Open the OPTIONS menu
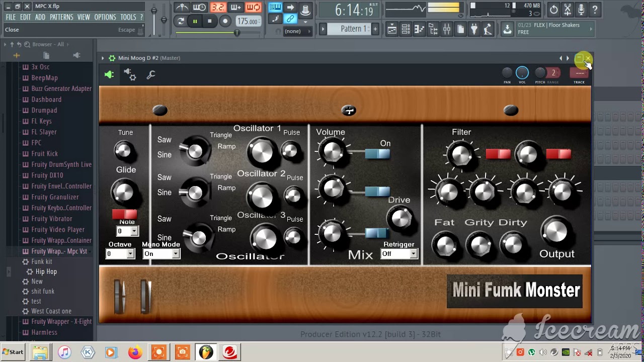This screenshot has height=362, width=644. click(x=105, y=17)
